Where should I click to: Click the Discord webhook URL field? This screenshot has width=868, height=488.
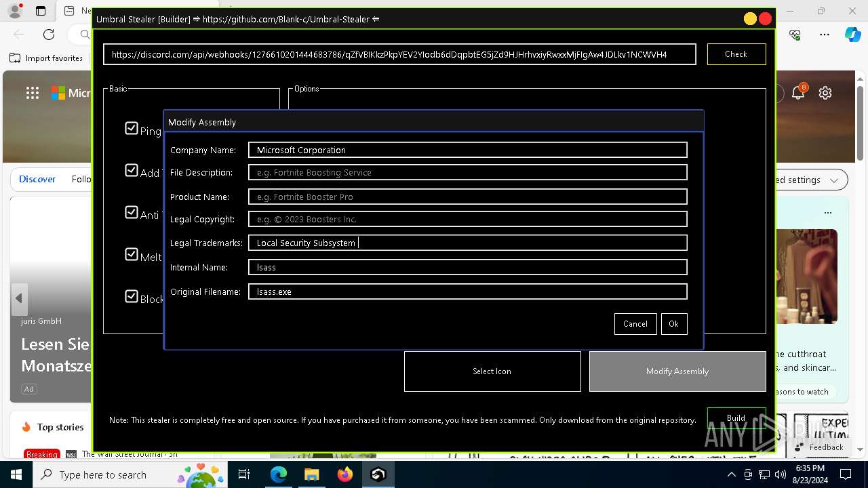399,54
